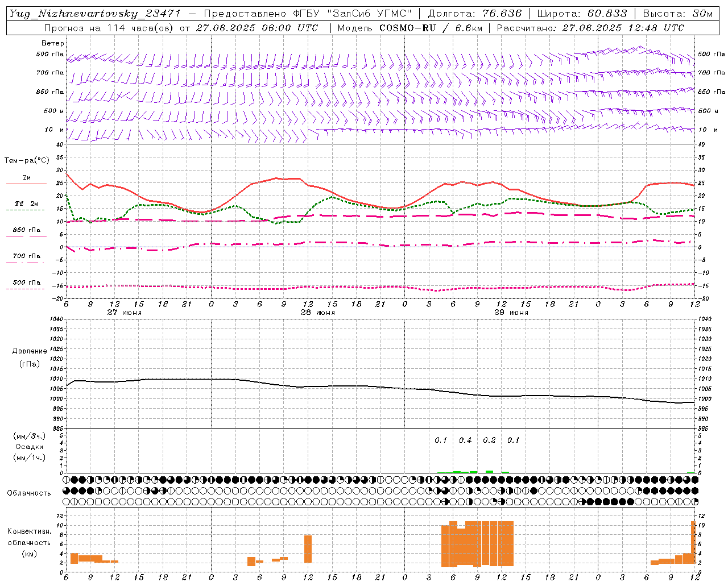Click the Широта: 60.833 value

coord(582,14)
